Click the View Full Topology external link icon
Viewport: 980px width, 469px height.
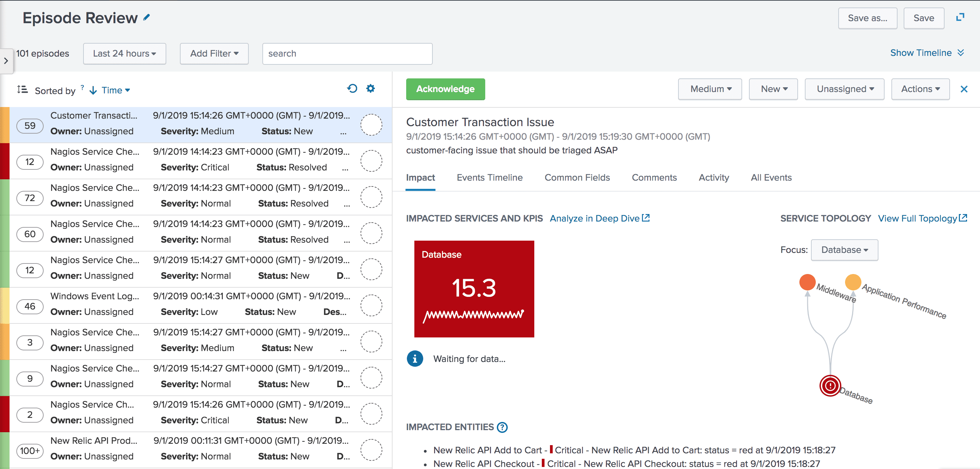point(963,218)
